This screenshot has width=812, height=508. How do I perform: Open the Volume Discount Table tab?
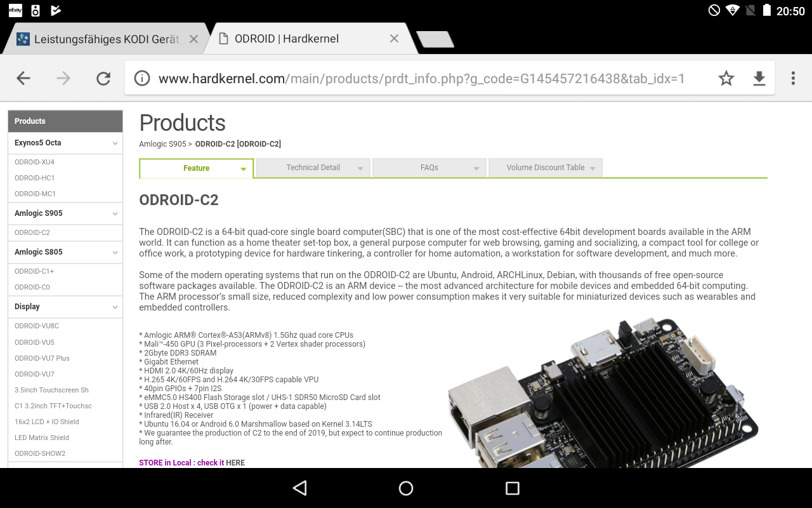pos(546,168)
